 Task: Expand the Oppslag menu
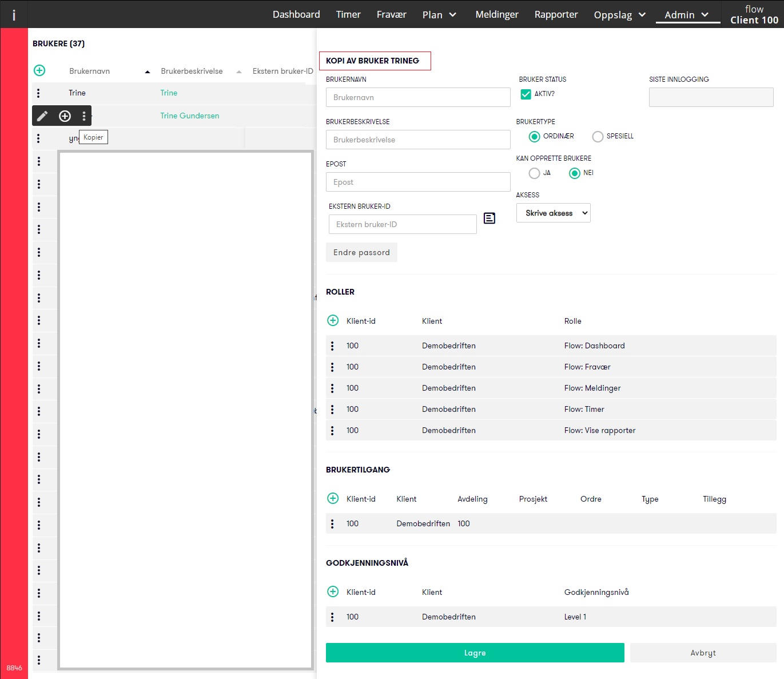620,15
